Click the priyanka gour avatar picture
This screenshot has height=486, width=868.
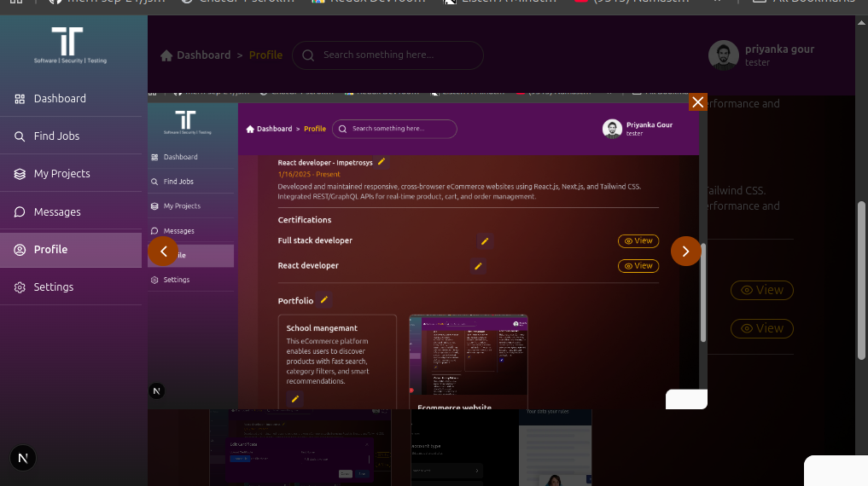(x=723, y=55)
